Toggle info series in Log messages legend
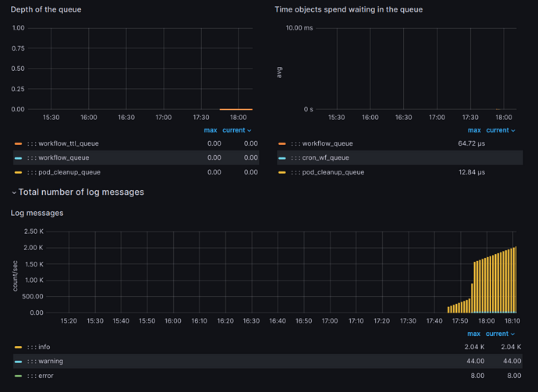 tap(44, 347)
